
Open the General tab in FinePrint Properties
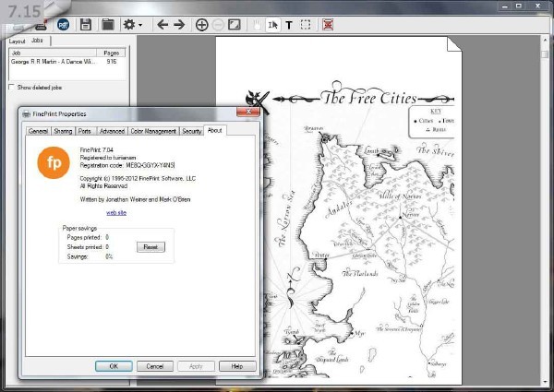click(38, 131)
